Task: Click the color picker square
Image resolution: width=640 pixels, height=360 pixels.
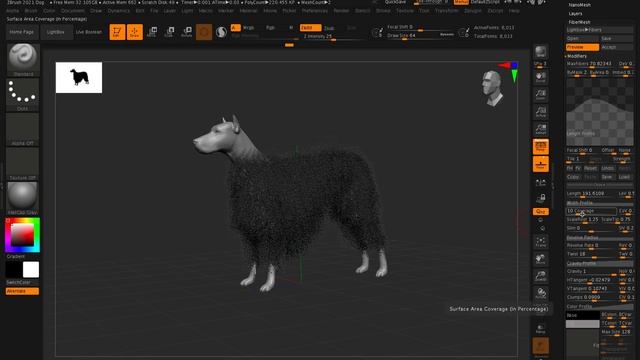Action: tap(22, 235)
